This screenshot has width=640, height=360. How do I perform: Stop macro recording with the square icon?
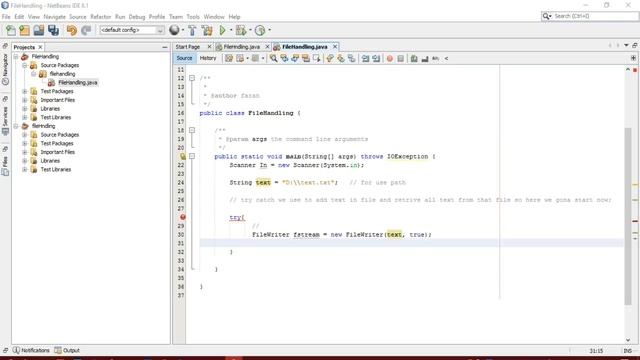[400, 58]
